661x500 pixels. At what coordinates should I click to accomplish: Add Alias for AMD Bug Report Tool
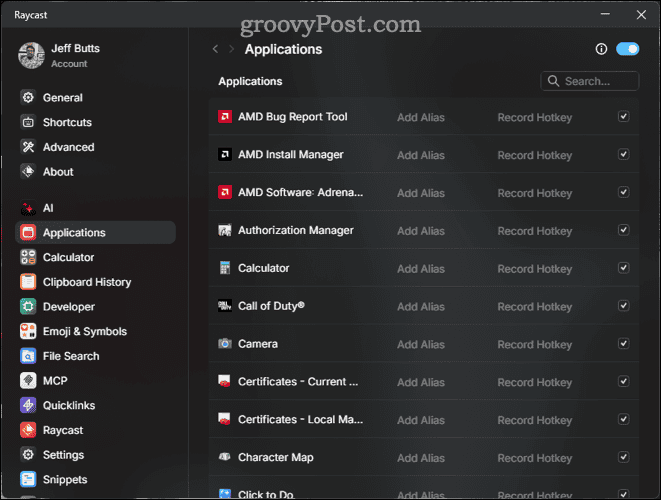(421, 117)
